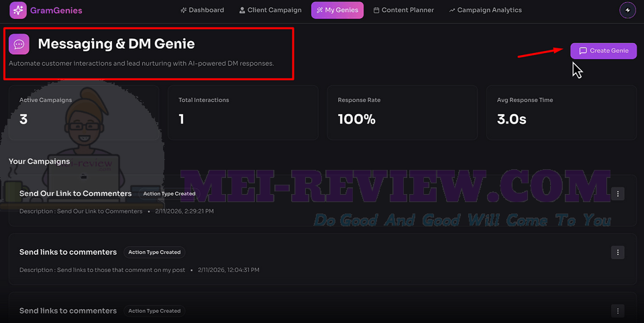Go to Client Campaign tab
The width and height of the screenshot is (644, 323).
270,10
